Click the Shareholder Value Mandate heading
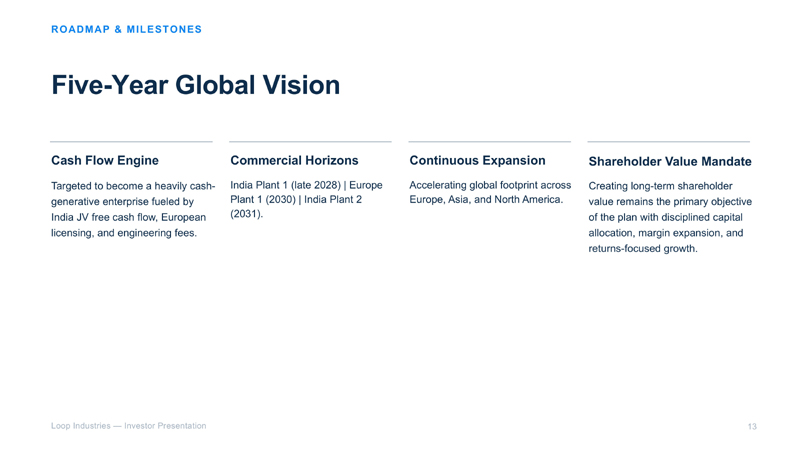 click(670, 161)
